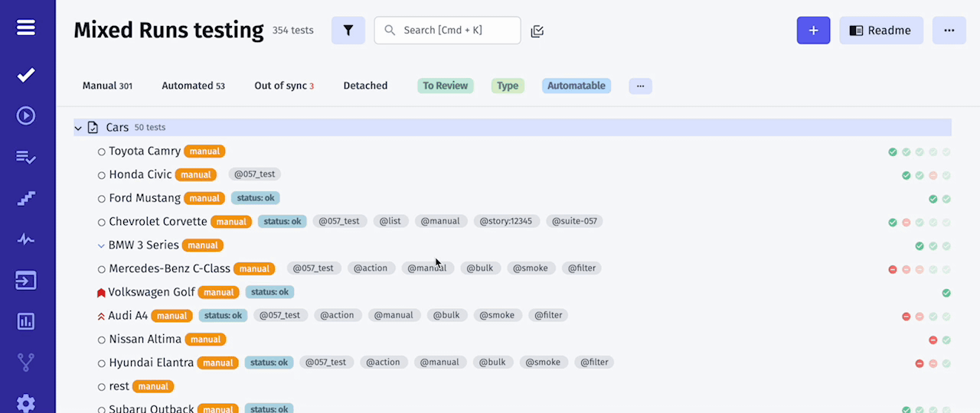The height and width of the screenshot is (413, 980).
Task: Click the red run status on Nissan Altima
Action: tap(933, 340)
